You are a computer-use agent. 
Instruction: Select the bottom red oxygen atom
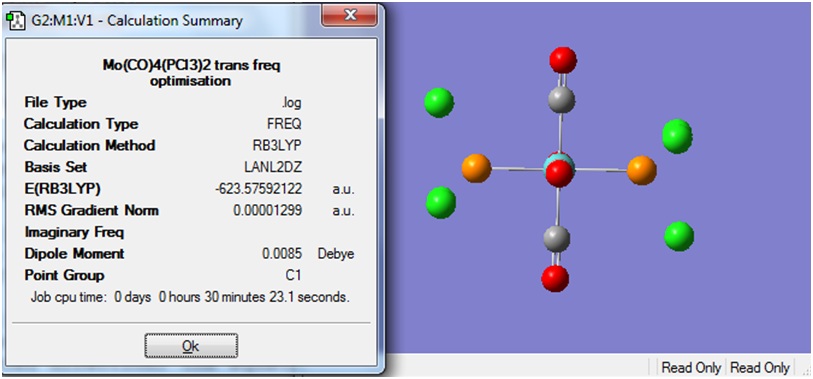[x=555, y=278]
